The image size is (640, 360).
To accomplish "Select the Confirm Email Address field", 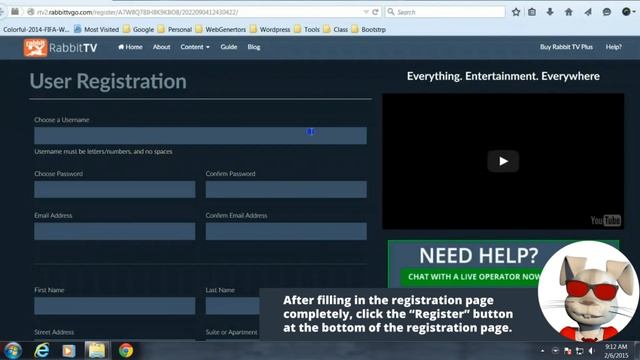I will [286, 231].
